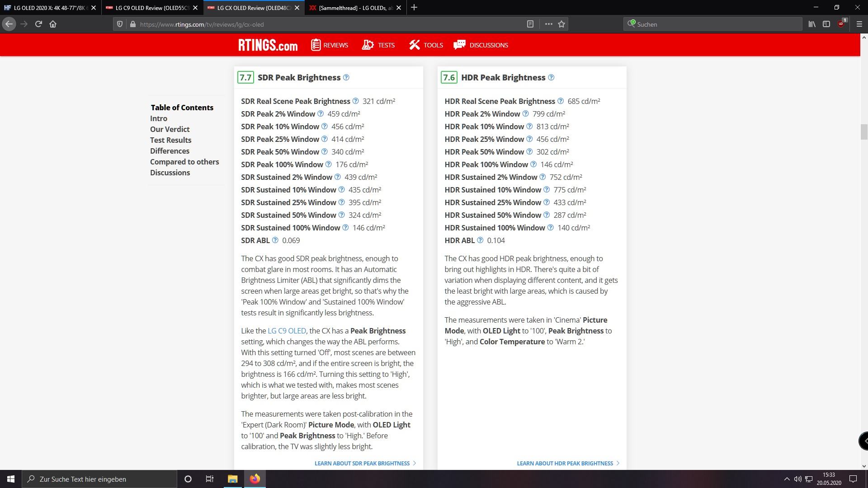The width and height of the screenshot is (868, 488).
Task: Open Learn About HDR Peak Brightness
Action: pyautogui.click(x=568, y=463)
